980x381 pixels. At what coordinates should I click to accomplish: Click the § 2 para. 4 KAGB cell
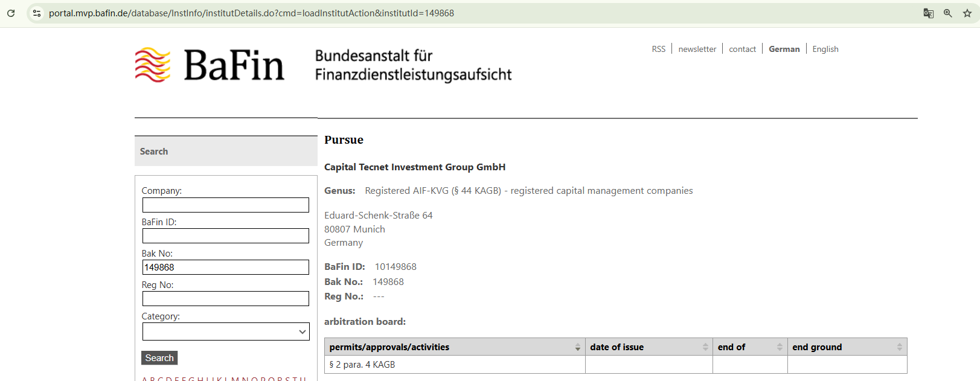(455, 365)
